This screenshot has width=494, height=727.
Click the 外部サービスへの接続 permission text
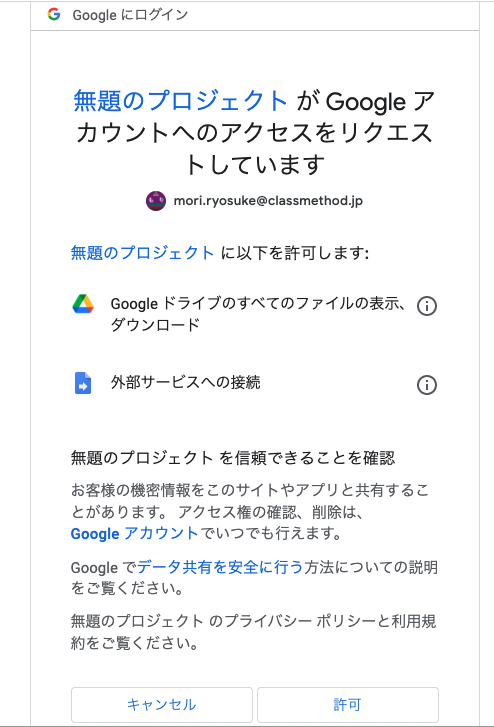tap(186, 383)
